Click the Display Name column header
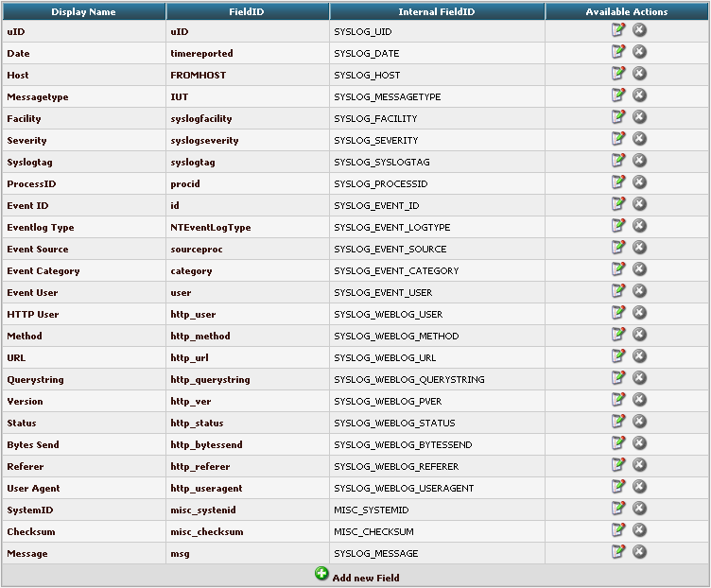711x588 pixels. (x=83, y=12)
